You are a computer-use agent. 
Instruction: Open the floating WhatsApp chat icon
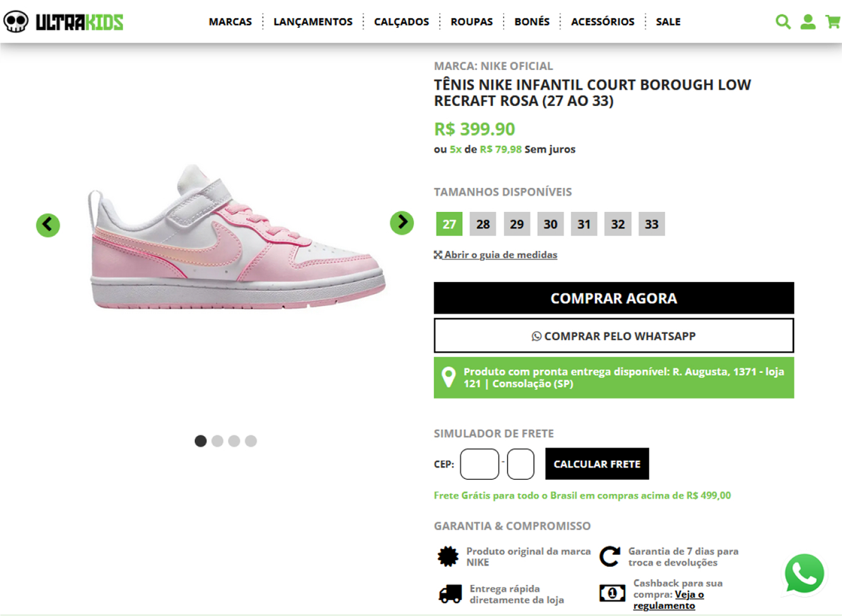tap(804, 574)
